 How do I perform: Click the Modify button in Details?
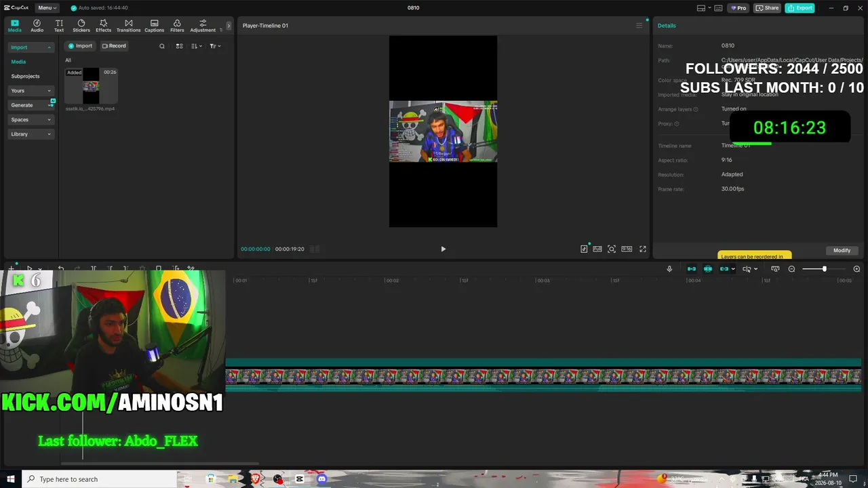click(x=842, y=250)
